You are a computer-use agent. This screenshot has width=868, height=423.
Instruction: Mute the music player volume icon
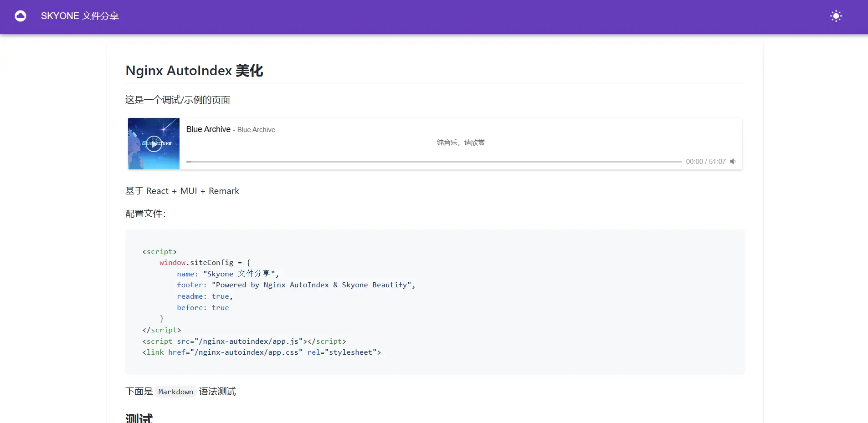point(733,162)
